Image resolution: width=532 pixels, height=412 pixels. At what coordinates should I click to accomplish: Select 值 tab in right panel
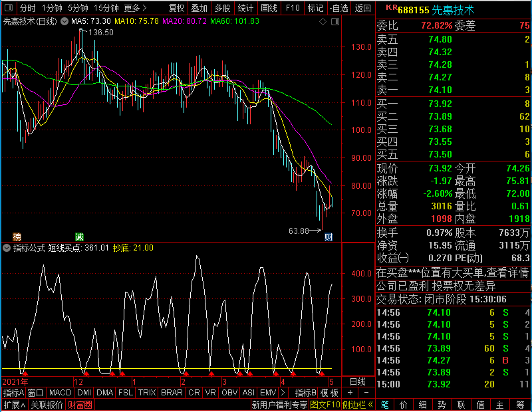[480, 405]
